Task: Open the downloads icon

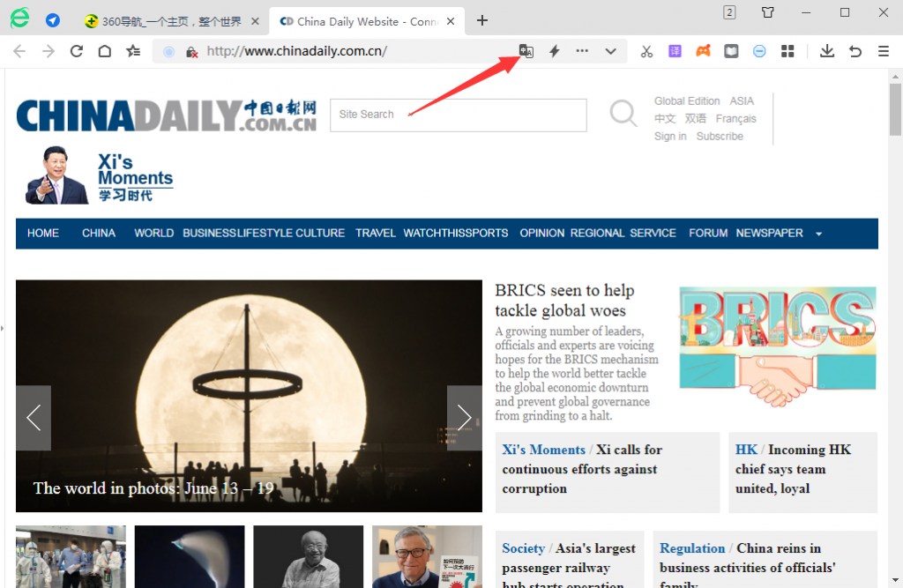Action: (827, 51)
